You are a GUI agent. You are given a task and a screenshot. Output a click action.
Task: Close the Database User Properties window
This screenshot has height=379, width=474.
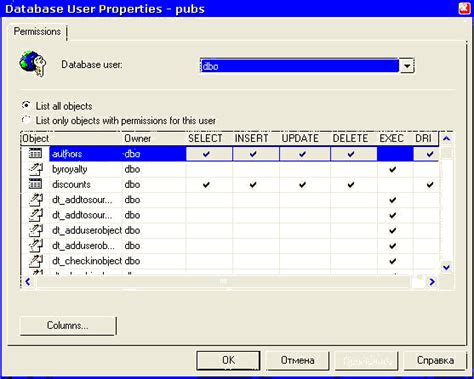click(x=464, y=8)
